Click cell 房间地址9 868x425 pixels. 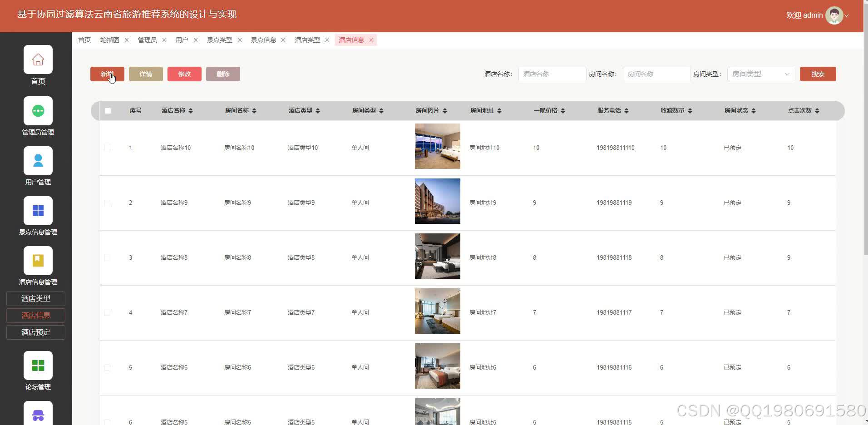click(483, 203)
